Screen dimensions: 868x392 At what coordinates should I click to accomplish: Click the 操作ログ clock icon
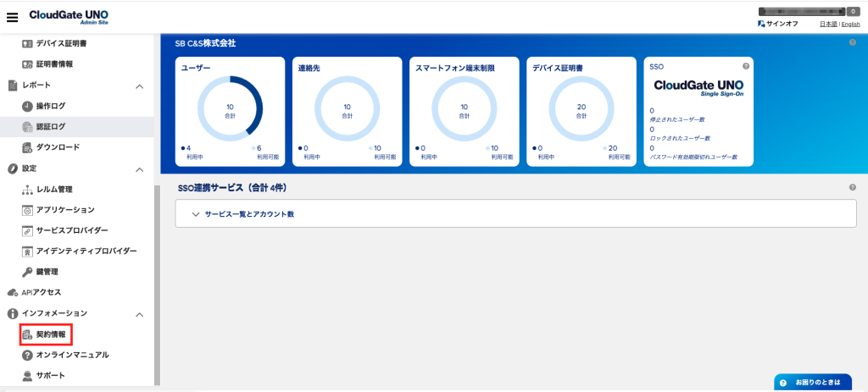click(x=27, y=106)
